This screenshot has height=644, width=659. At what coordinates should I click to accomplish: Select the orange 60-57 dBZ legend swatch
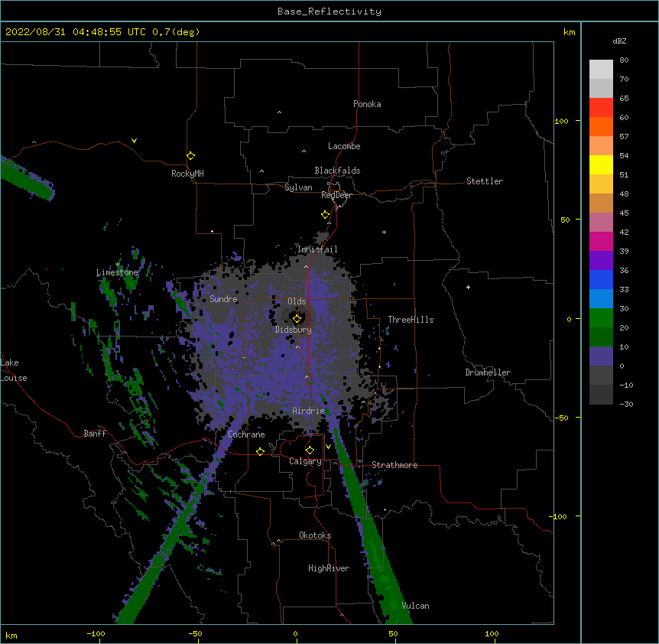point(601,126)
